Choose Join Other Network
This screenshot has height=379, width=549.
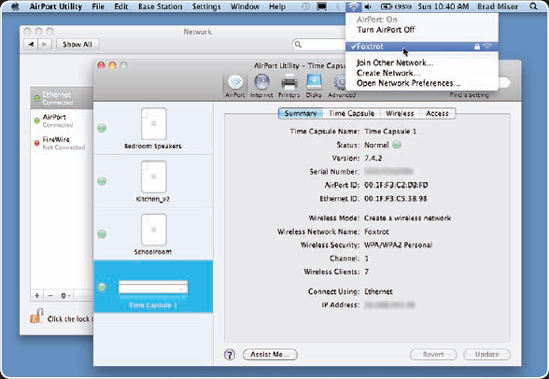(x=422, y=63)
